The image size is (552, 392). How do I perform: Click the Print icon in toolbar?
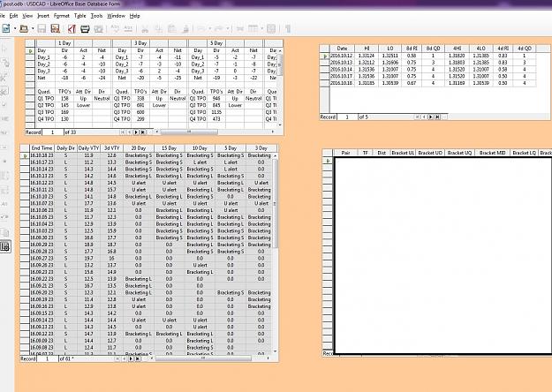(85, 28)
